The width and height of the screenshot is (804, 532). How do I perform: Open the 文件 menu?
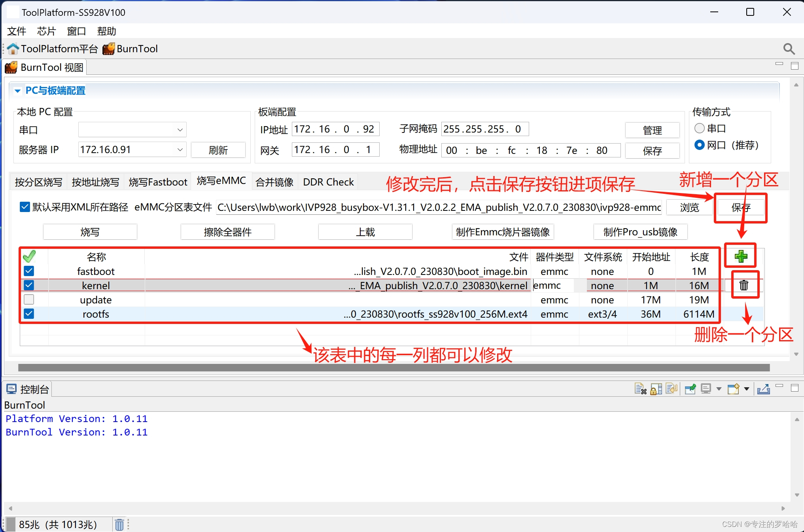17,31
